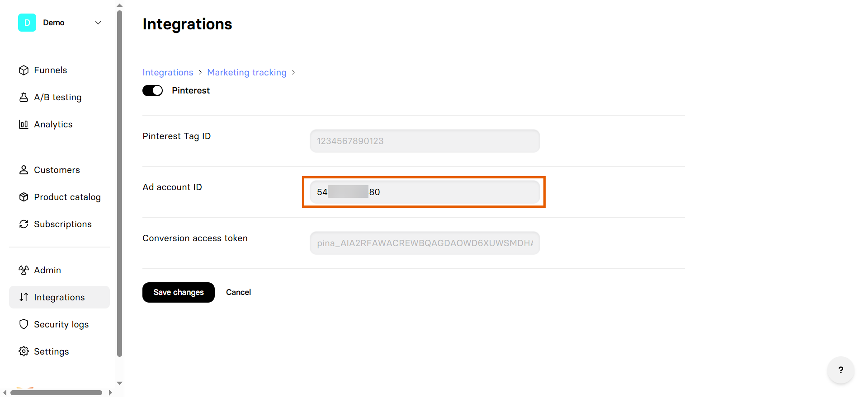Click the Integrations arrows icon

[x=24, y=297]
